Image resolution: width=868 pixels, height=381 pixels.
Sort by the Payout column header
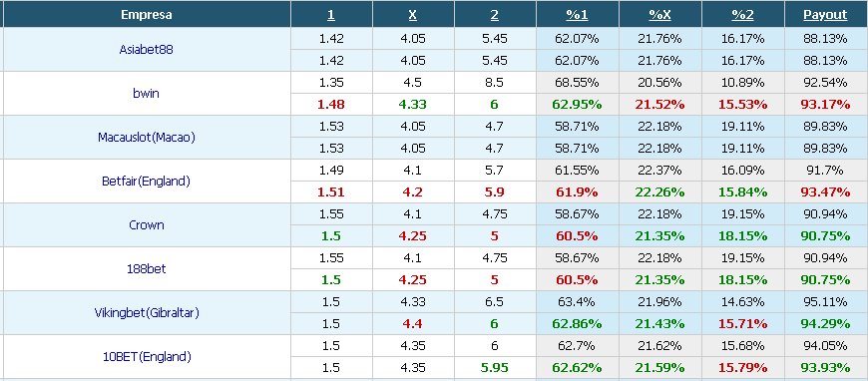[x=825, y=15]
